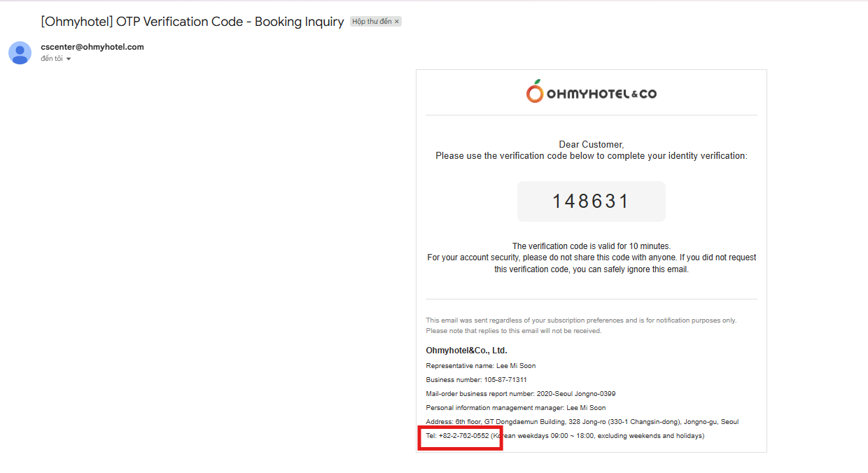Select the verification code 148631
Screen dimensions: 868x473
[591, 202]
